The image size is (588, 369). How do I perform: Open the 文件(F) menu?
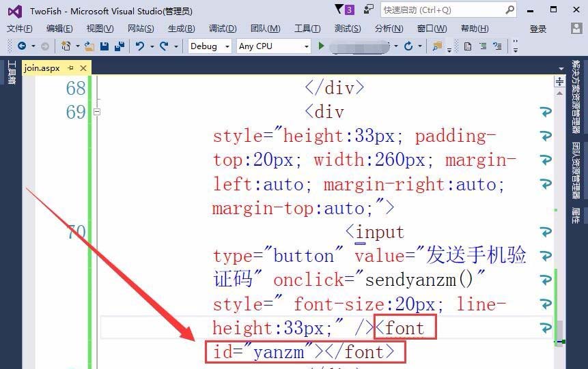point(20,29)
